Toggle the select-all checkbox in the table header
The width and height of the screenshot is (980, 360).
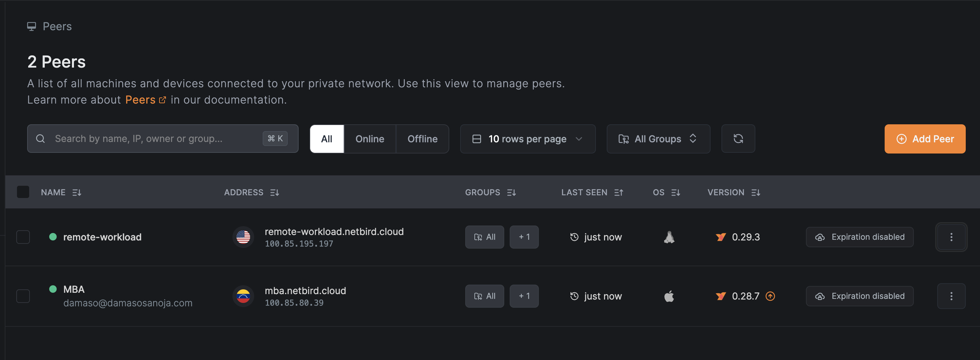pos(23,192)
